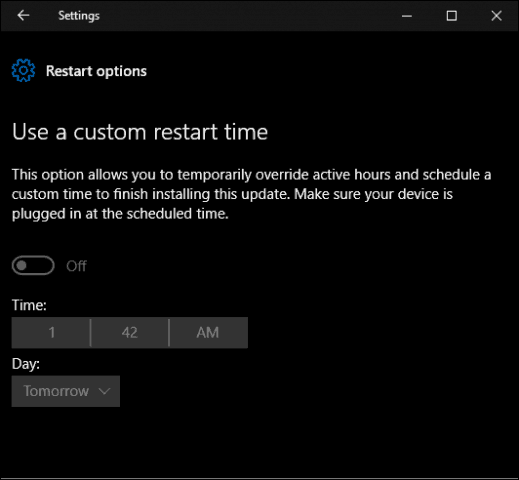Viewport: 519px width, 480px height.
Task: Click the divider between hour and minutes
Action: (x=90, y=333)
